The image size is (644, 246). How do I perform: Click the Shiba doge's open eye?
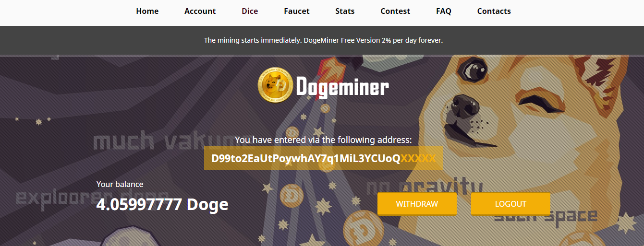pos(472,70)
